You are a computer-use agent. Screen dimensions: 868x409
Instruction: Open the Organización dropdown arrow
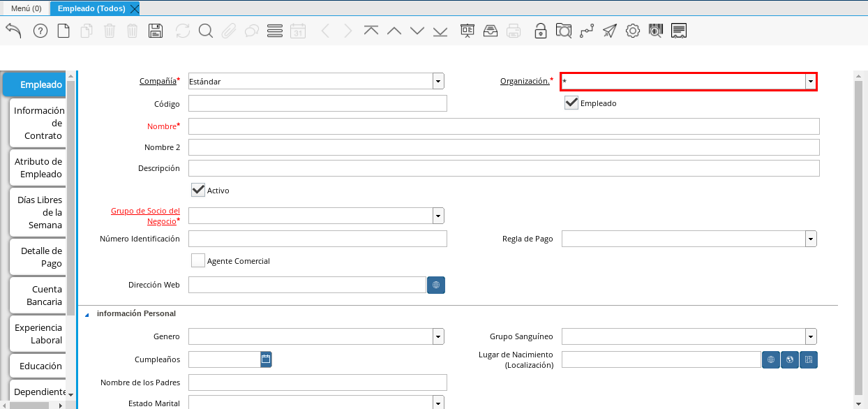(x=811, y=82)
